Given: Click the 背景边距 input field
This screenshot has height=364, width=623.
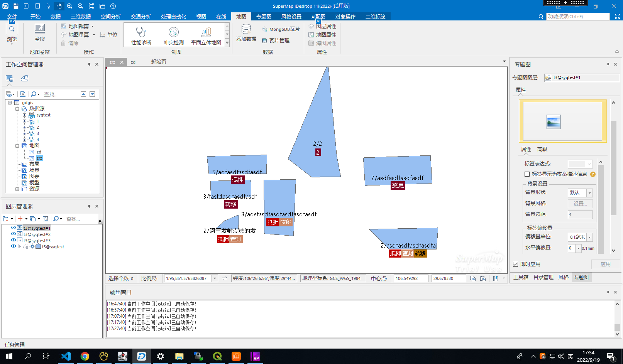Looking at the screenshot, I should [x=580, y=214].
